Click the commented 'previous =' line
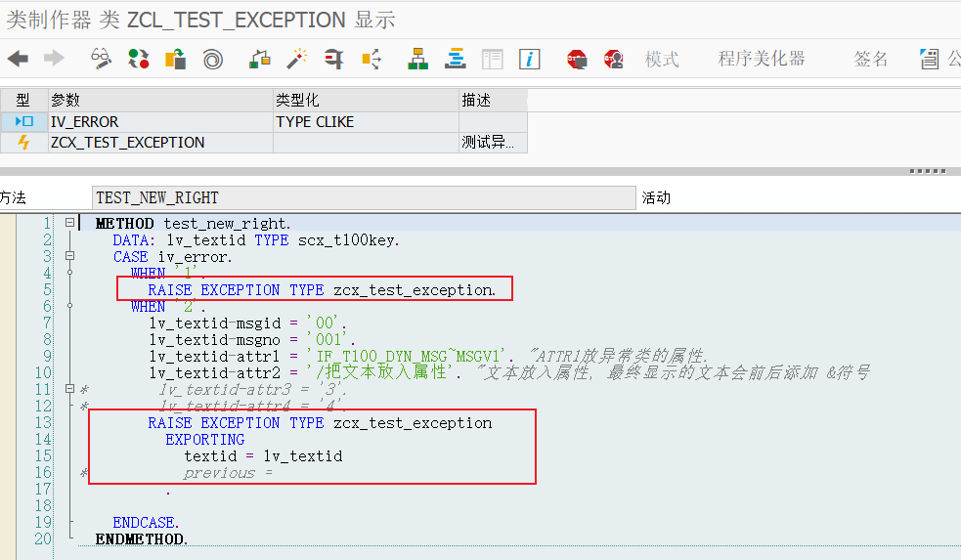The image size is (961, 560). point(228,472)
